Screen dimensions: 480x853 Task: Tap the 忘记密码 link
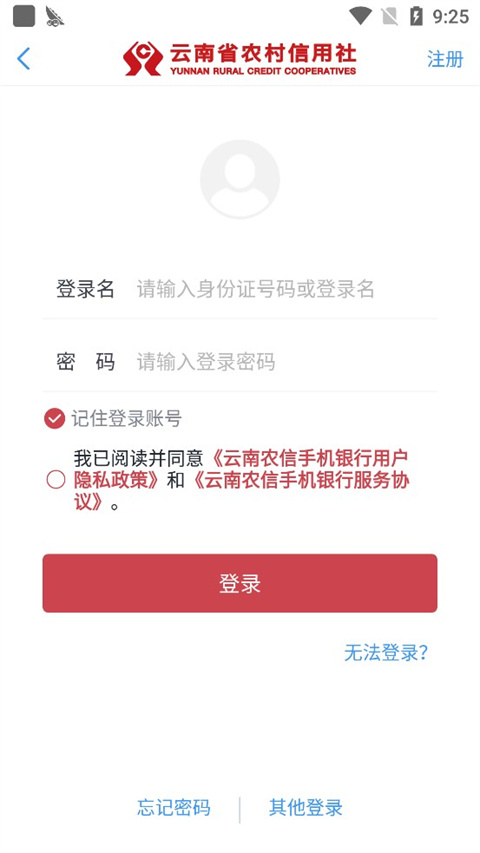click(174, 807)
